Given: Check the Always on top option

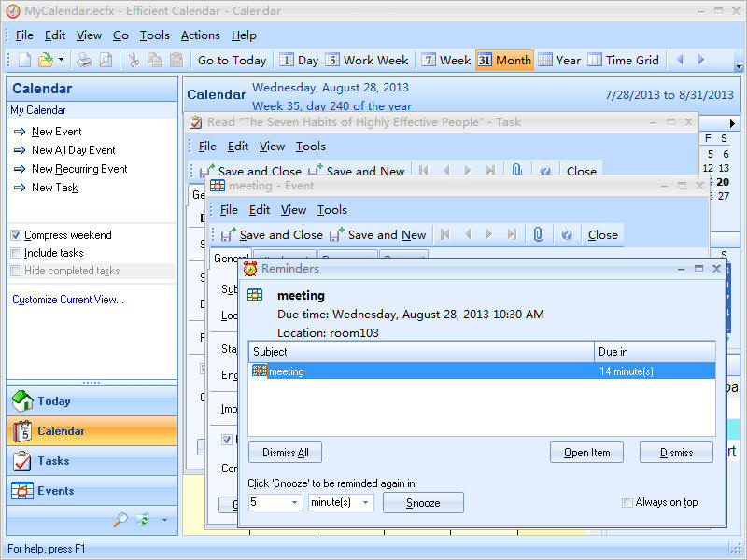Looking at the screenshot, I should point(627,502).
